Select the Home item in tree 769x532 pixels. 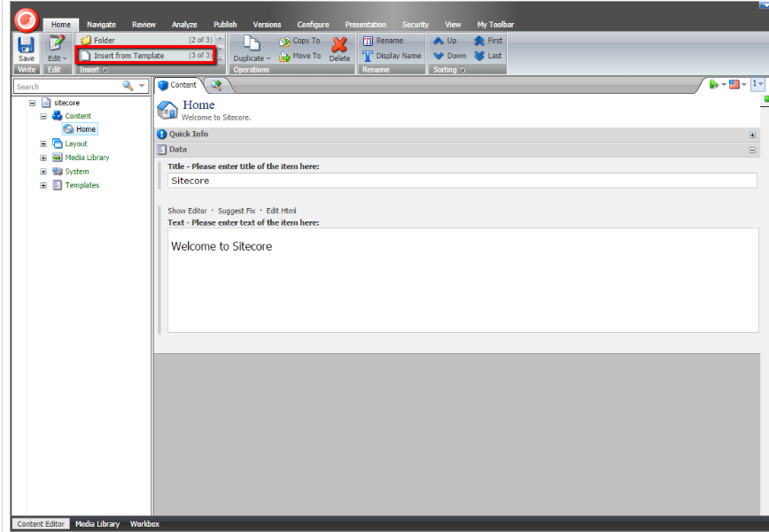(81, 129)
